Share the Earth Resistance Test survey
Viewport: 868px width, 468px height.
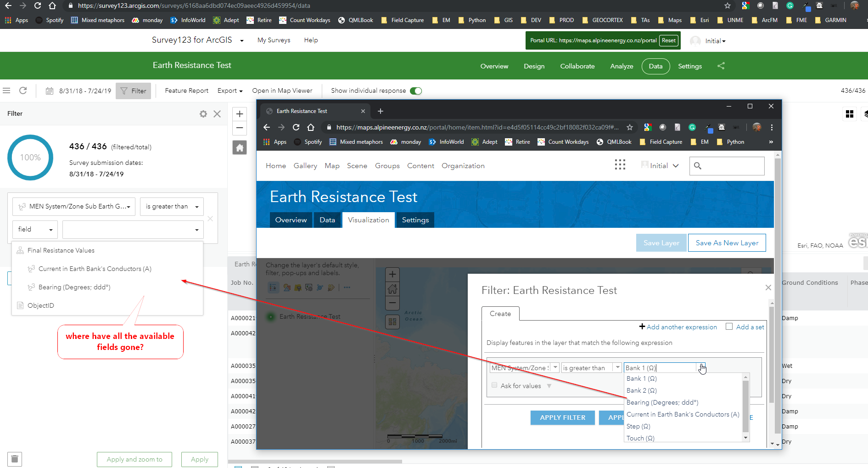point(721,66)
